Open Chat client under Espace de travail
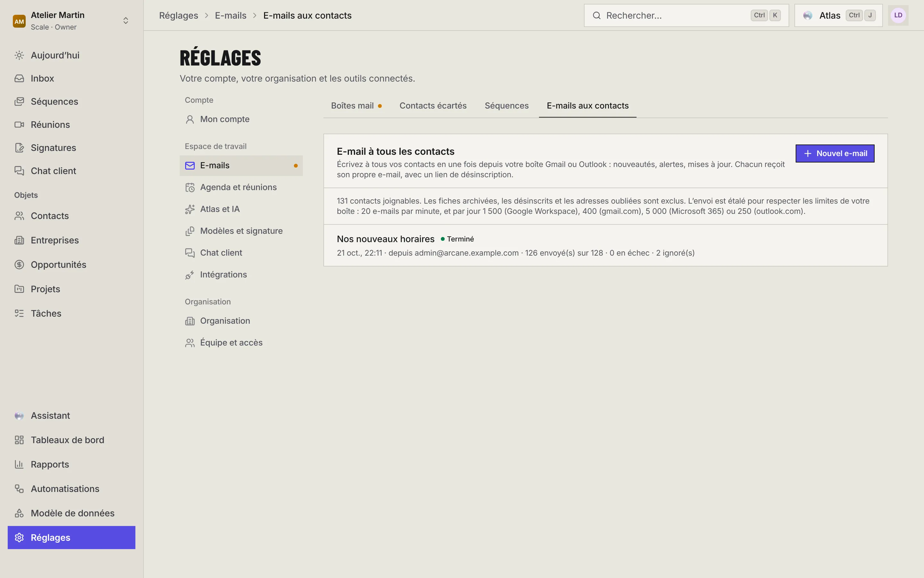This screenshot has height=578, width=924. (241, 253)
